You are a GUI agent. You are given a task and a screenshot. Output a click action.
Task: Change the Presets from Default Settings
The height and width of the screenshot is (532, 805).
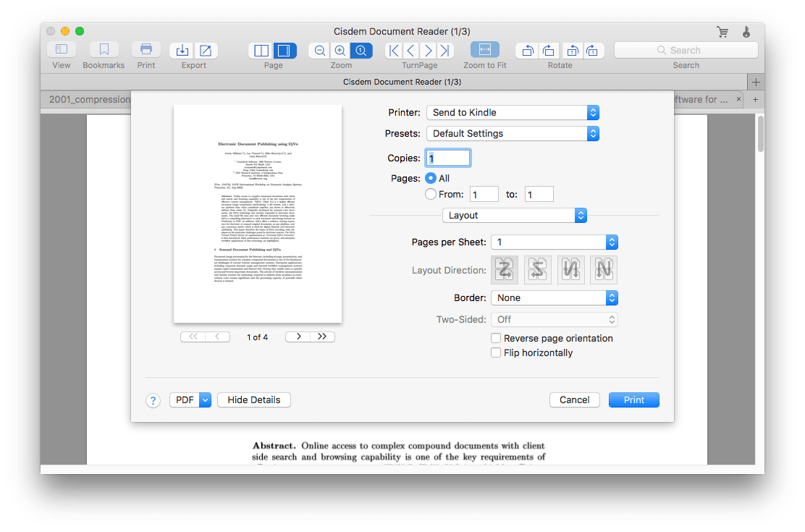[x=513, y=133]
